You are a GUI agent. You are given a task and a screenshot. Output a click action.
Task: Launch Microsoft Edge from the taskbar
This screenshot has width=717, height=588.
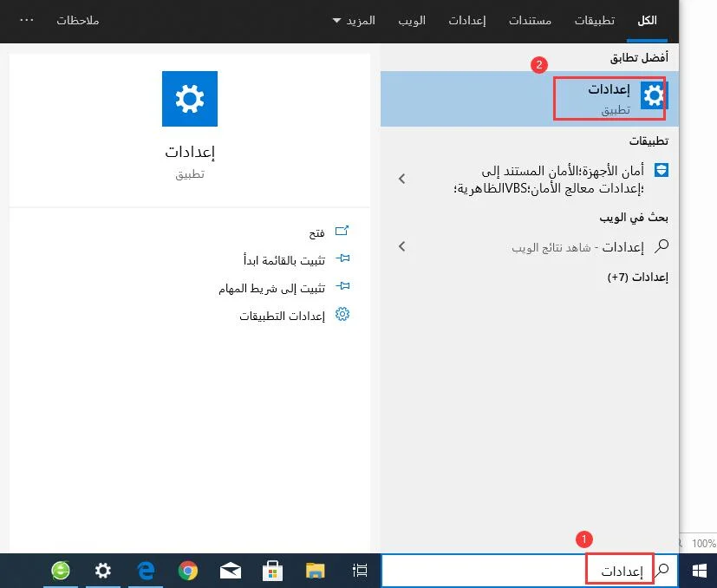(146, 571)
